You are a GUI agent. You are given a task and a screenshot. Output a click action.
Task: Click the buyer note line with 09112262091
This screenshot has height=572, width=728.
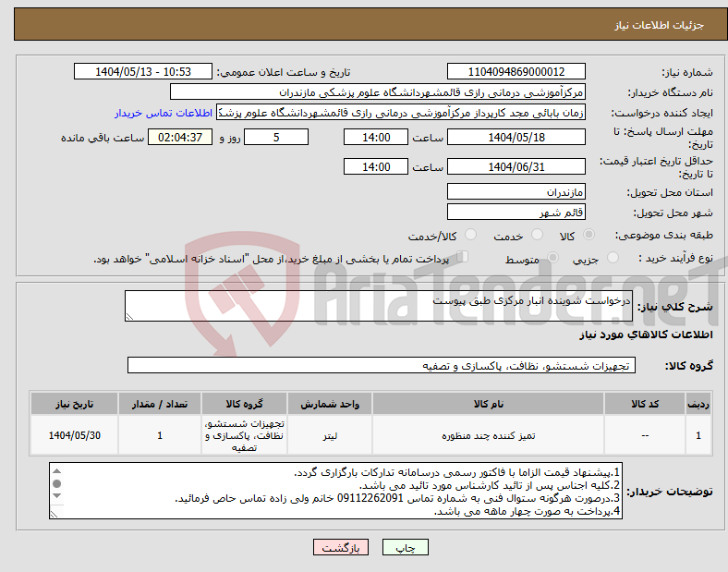tap(397, 498)
